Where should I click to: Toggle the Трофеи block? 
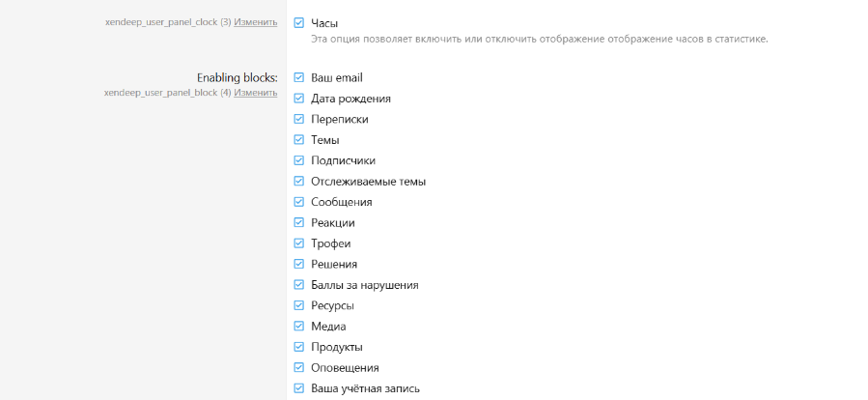(299, 243)
